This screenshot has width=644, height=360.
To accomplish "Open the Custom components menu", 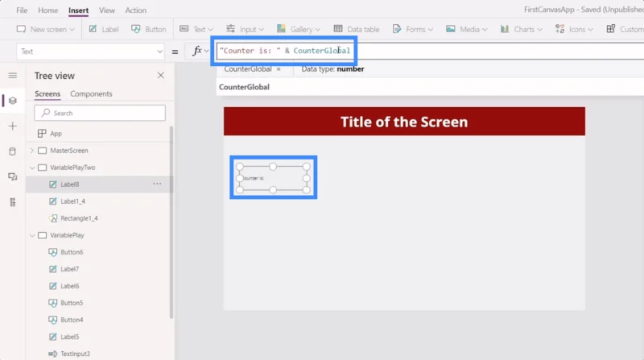I will 625,29.
